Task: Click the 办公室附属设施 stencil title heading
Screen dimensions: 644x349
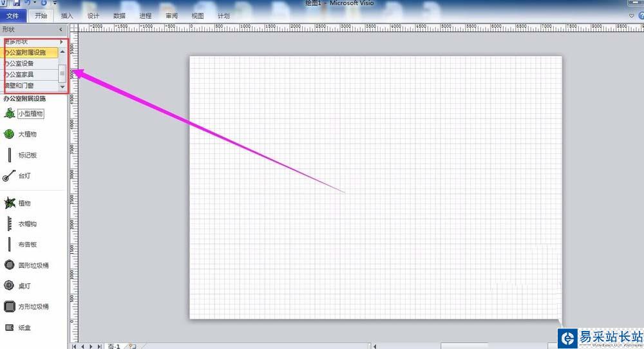Action: pos(24,99)
